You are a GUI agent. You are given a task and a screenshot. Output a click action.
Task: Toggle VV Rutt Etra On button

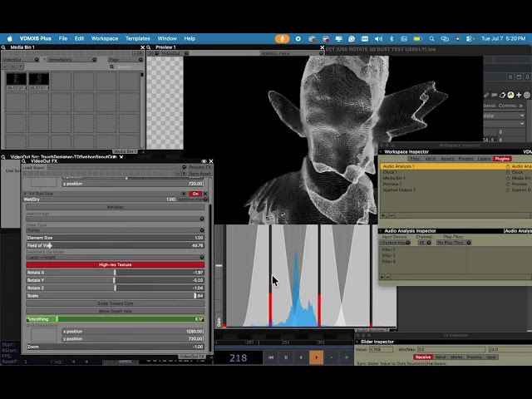pos(195,194)
